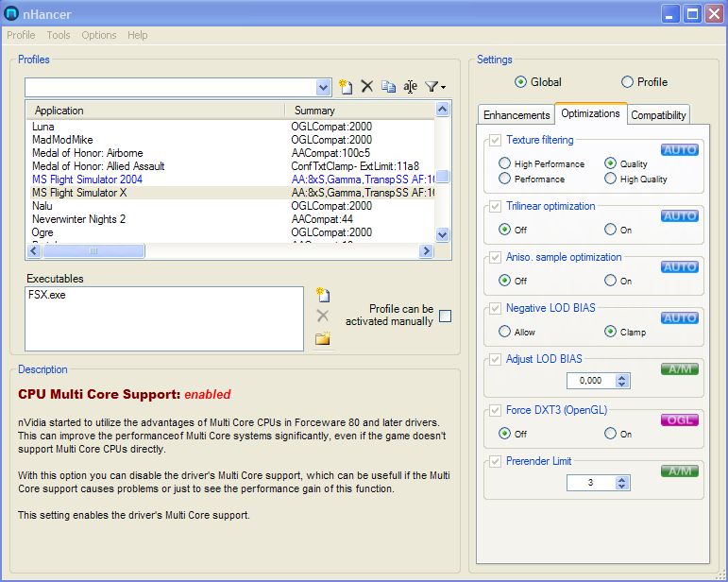Click the copy profile icon
The width and height of the screenshot is (728, 582).
388,86
